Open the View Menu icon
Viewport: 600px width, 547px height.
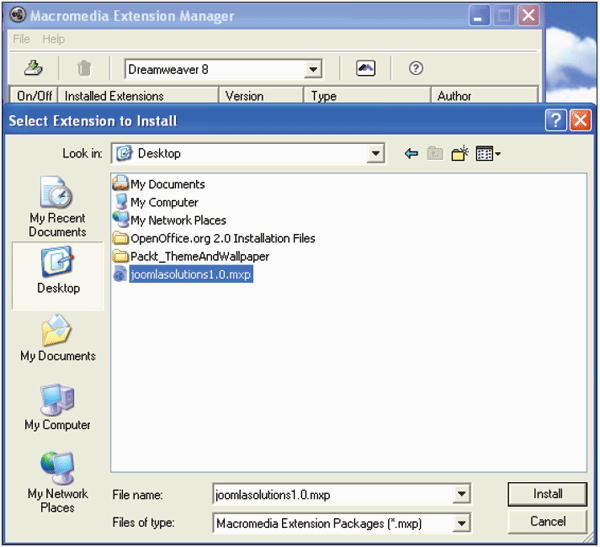coord(488,154)
